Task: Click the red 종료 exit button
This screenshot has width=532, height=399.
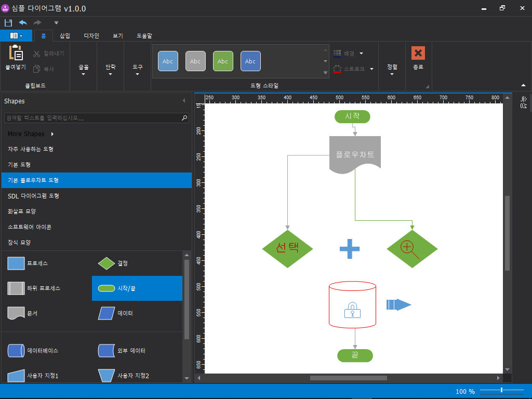Action: click(418, 58)
